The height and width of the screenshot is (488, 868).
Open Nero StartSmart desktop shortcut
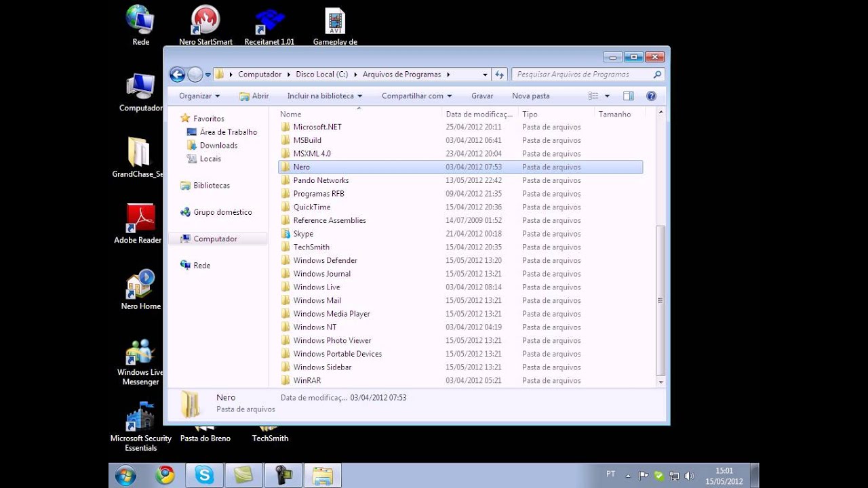[205, 25]
